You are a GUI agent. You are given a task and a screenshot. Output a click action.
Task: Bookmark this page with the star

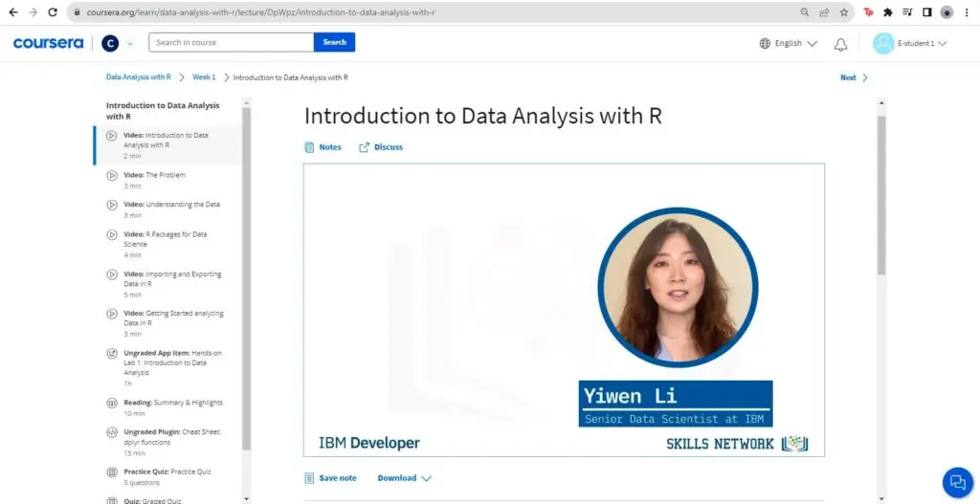tap(844, 11)
